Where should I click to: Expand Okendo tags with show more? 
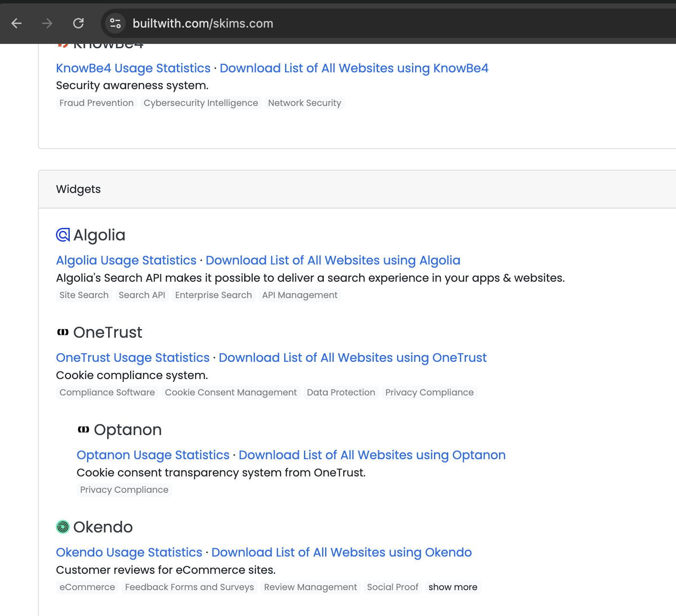(453, 587)
